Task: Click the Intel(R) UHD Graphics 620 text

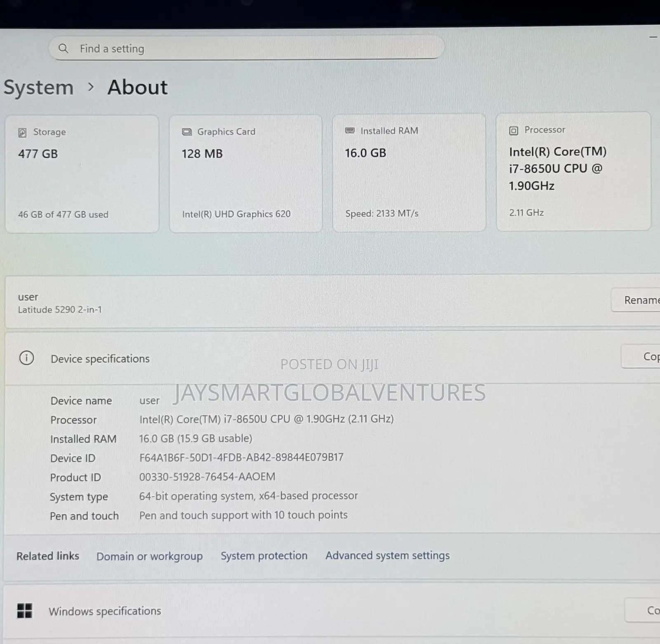Action: (236, 214)
